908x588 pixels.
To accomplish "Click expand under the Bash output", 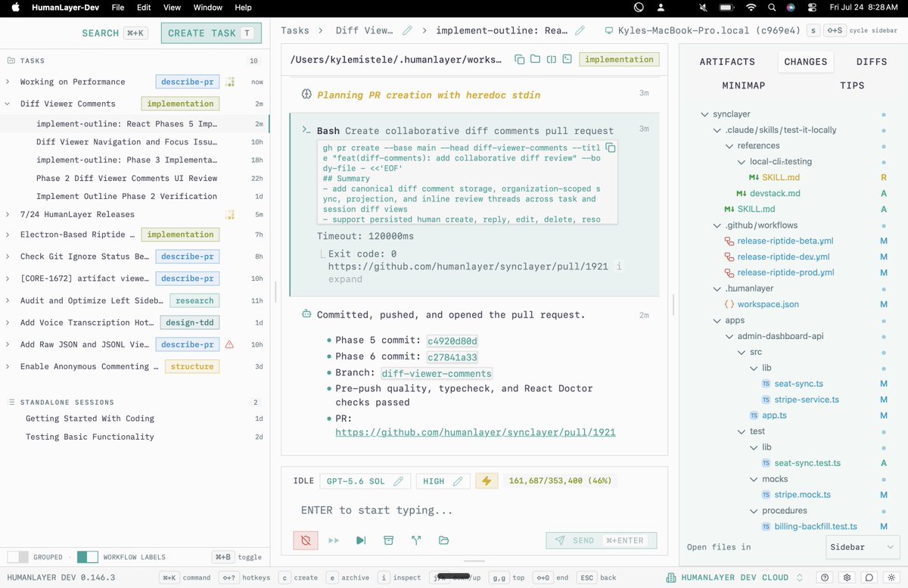I will pos(345,279).
